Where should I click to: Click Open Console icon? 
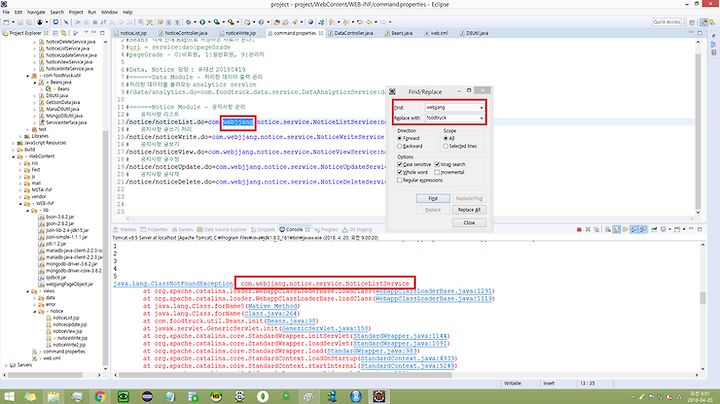[677, 230]
